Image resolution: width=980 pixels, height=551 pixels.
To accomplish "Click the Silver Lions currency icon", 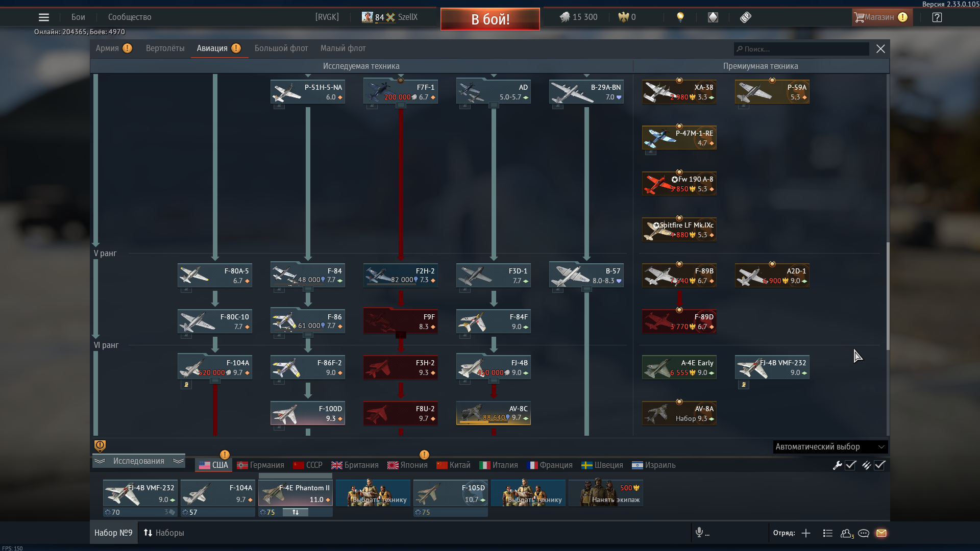I will click(565, 17).
